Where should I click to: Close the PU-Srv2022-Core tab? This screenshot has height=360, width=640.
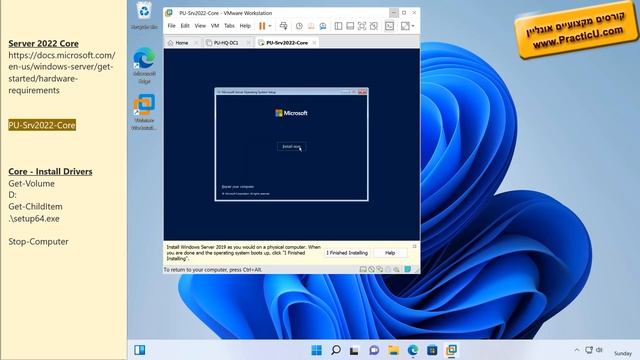(314, 43)
